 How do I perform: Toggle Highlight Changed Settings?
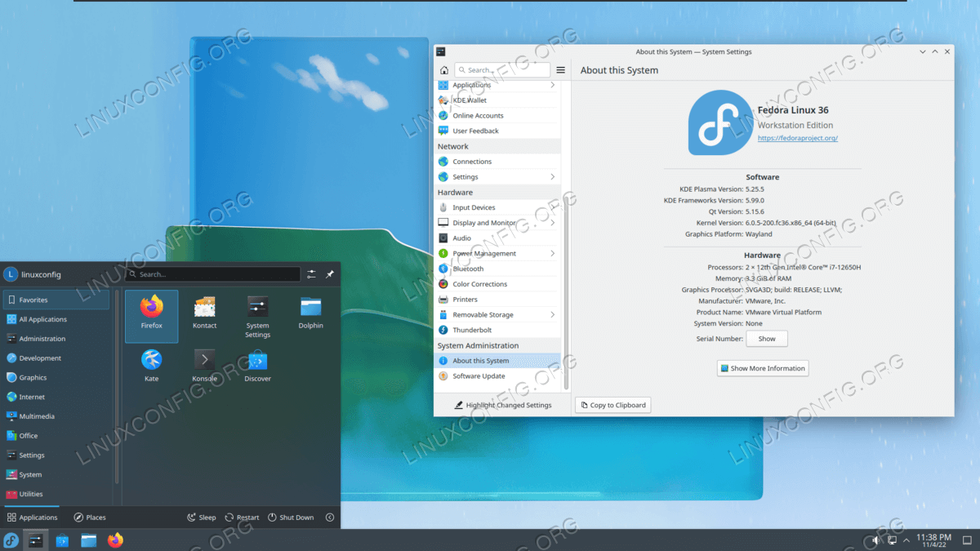click(503, 405)
